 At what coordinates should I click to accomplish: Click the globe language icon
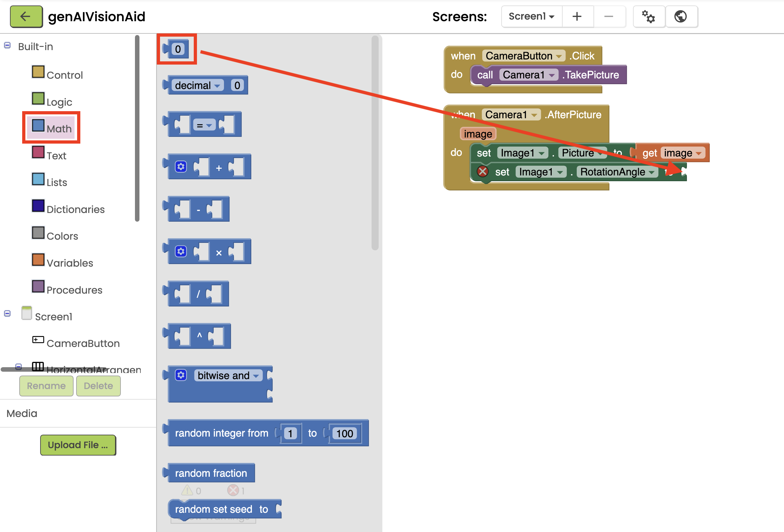tap(681, 16)
